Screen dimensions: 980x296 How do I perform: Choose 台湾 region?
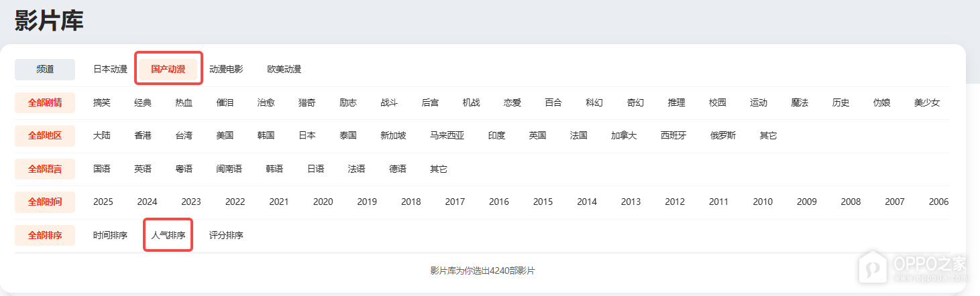point(184,135)
